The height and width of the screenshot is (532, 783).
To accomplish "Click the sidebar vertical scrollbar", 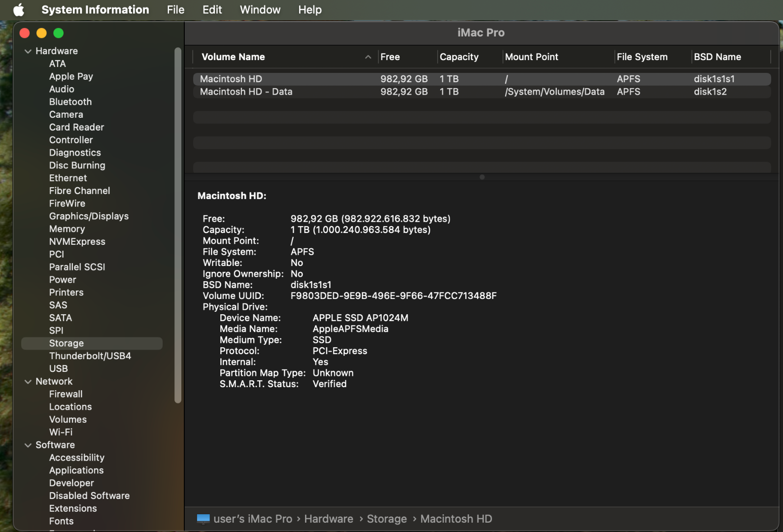I will [178, 226].
